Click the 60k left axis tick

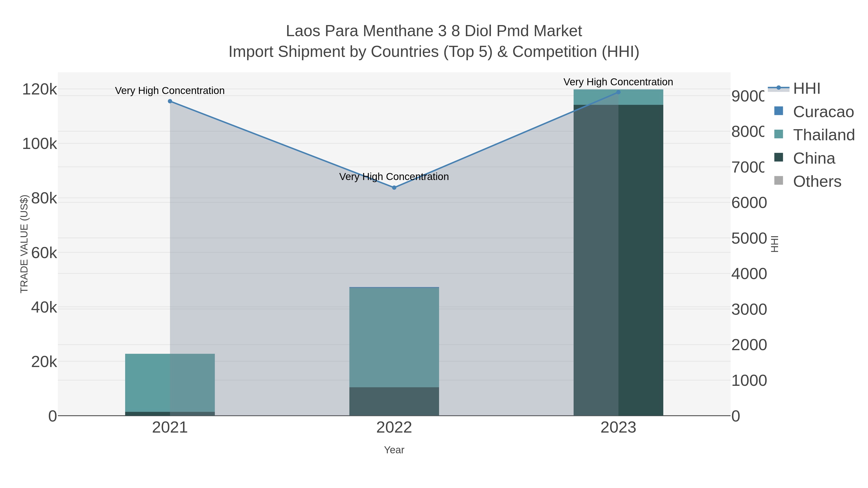44,253
